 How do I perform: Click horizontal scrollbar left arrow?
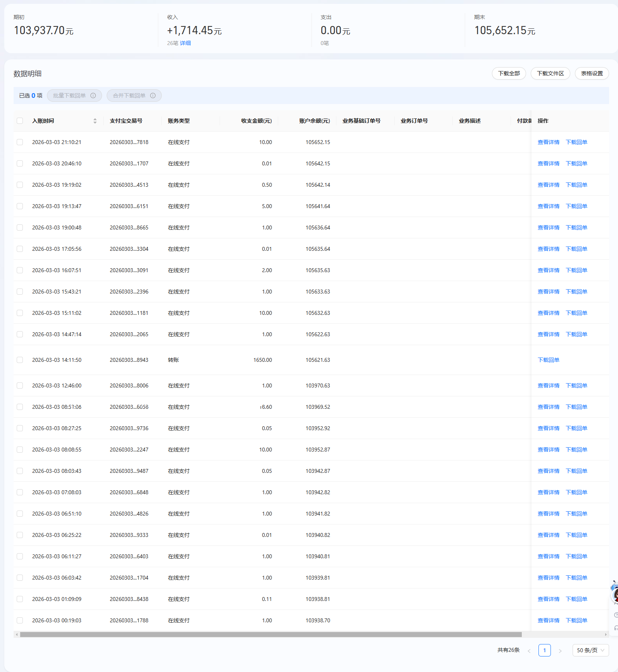(x=17, y=634)
